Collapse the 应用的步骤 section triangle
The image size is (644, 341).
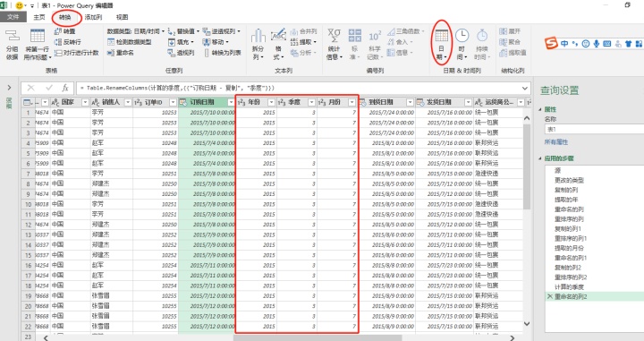[x=540, y=158]
